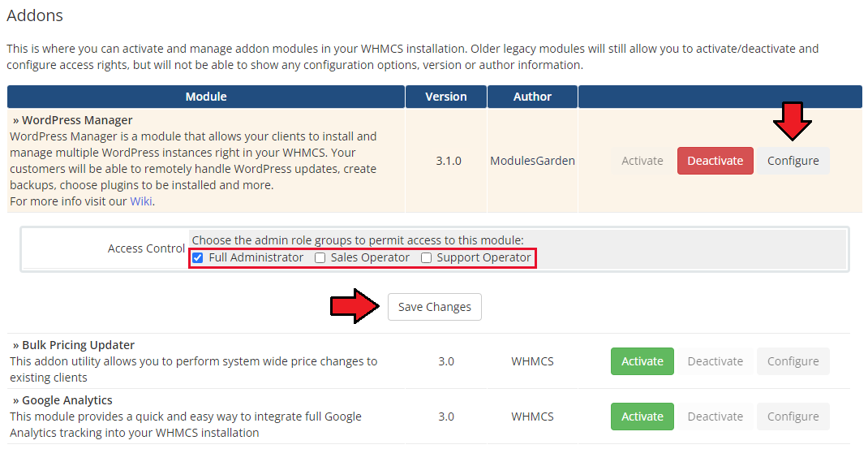Select the Google Analytics module title
The height and width of the screenshot is (449, 868).
pos(67,400)
